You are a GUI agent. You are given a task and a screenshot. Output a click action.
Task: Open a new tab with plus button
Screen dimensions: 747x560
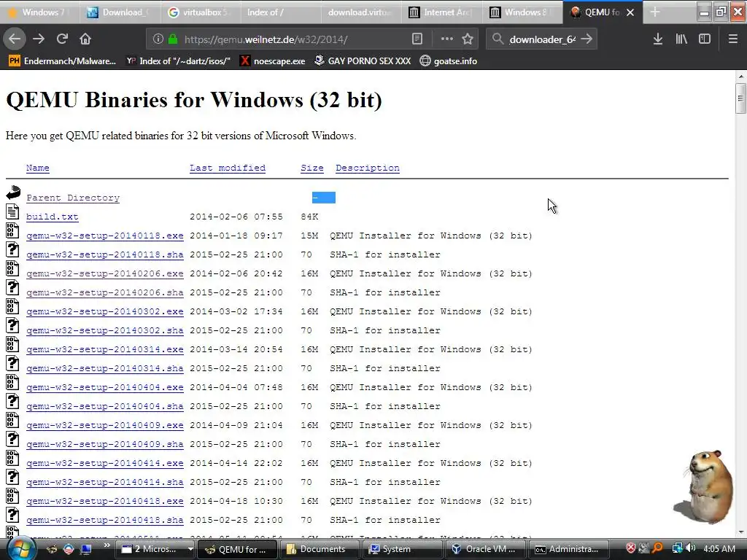coord(655,12)
